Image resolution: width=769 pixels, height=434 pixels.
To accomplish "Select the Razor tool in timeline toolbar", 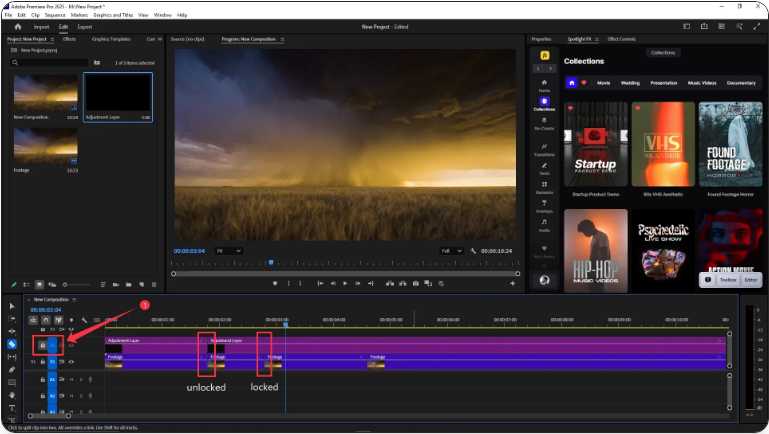I will coord(12,343).
